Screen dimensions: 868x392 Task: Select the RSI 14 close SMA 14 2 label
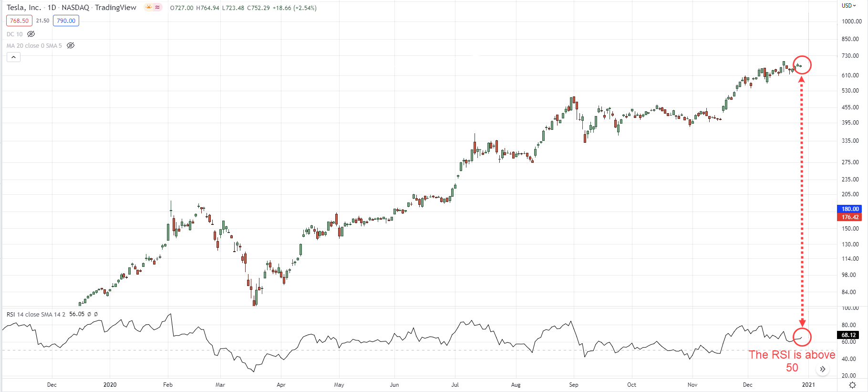point(36,314)
